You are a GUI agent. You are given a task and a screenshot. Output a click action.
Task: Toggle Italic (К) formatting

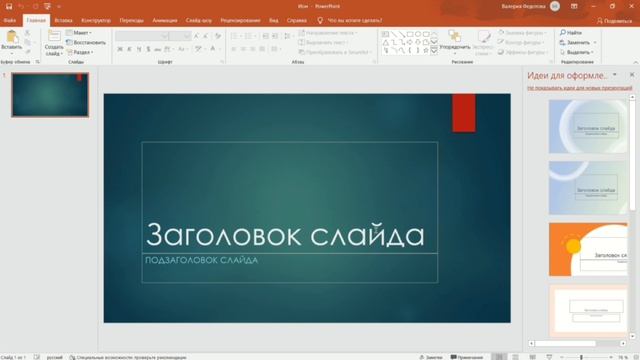tap(129, 49)
